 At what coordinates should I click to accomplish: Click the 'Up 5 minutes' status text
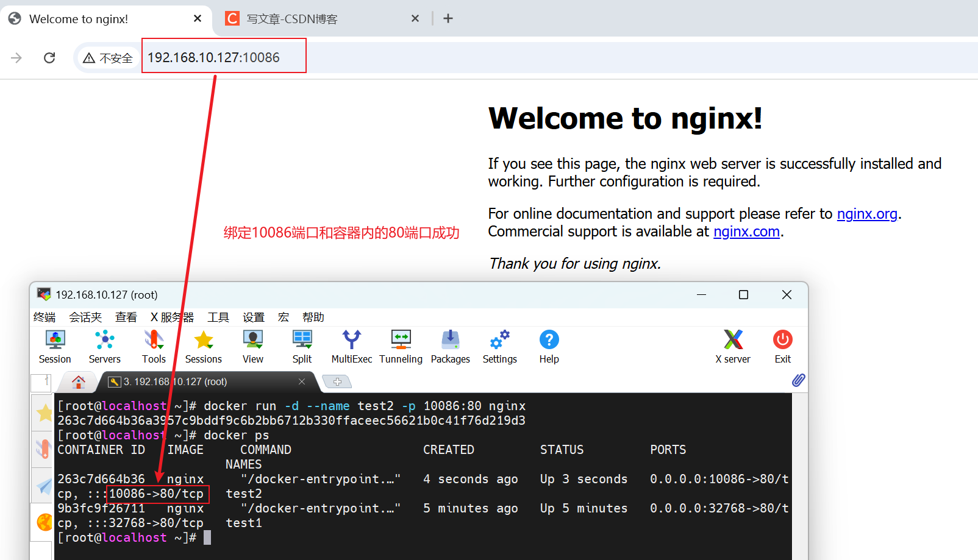tap(584, 508)
